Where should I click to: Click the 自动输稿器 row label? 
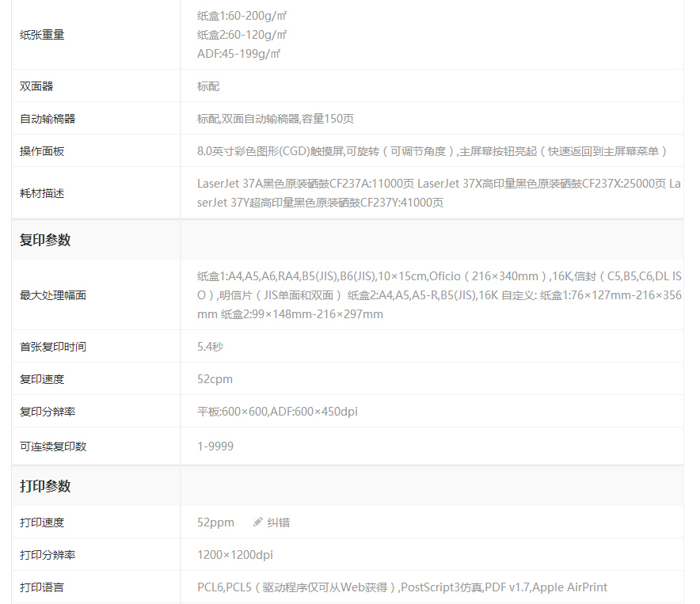tap(48, 119)
